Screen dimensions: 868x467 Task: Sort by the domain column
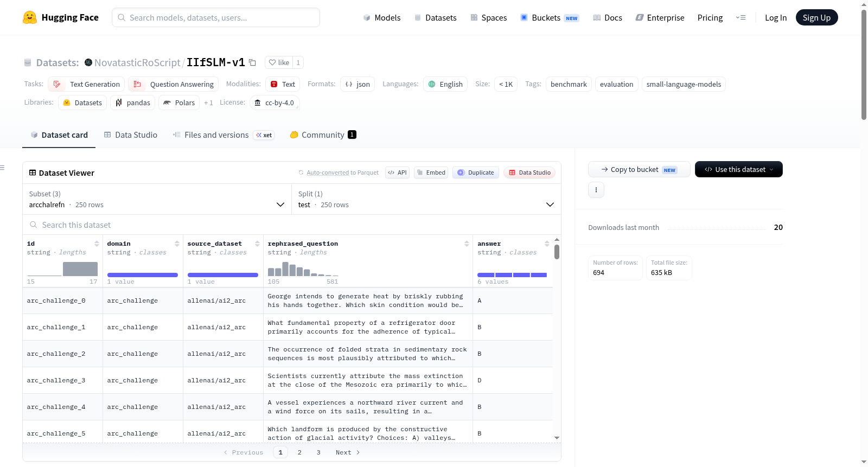pos(177,244)
